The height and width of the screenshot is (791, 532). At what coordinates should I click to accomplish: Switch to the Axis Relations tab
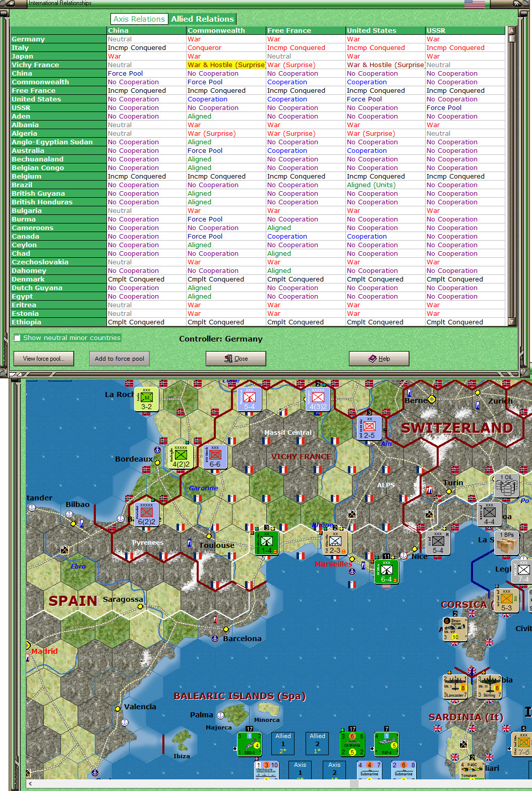click(139, 19)
